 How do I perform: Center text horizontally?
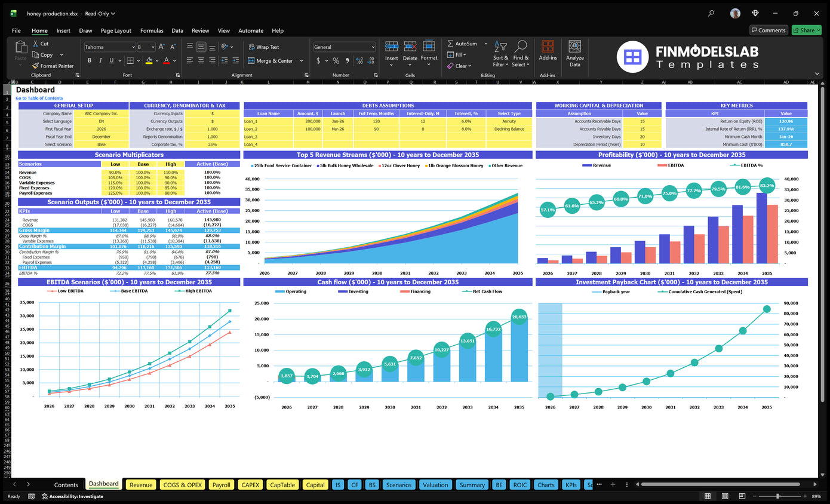click(x=201, y=60)
